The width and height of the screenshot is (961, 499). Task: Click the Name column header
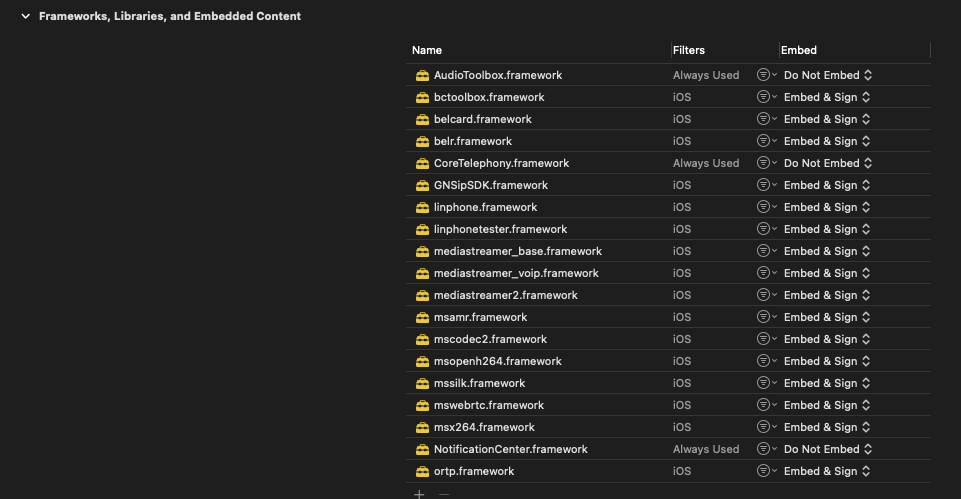coord(427,50)
